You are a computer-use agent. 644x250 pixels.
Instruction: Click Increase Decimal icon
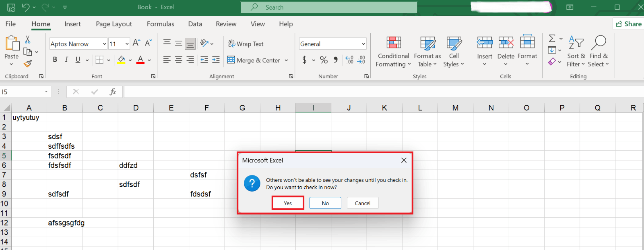(x=349, y=60)
